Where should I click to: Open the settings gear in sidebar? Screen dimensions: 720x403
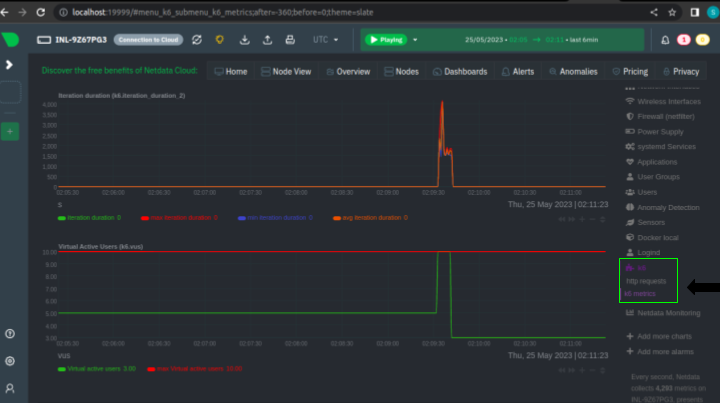[10, 361]
